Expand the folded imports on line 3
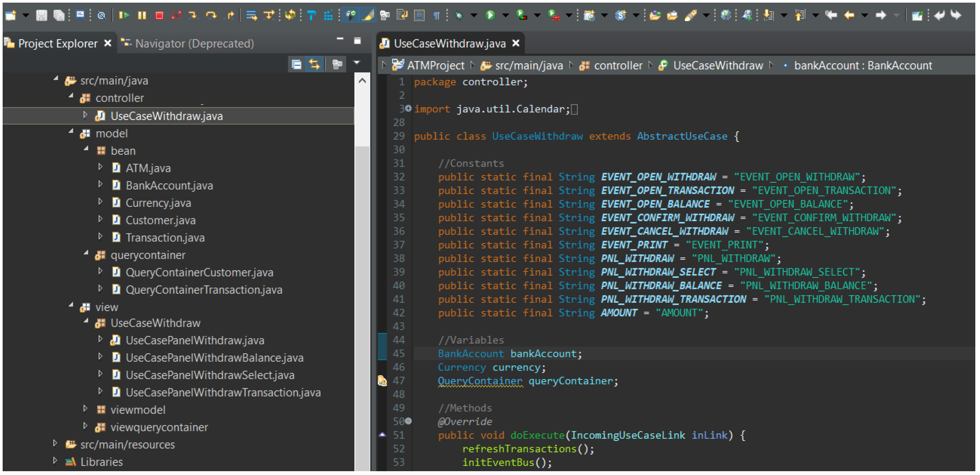980x475 pixels. click(x=408, y=109)
